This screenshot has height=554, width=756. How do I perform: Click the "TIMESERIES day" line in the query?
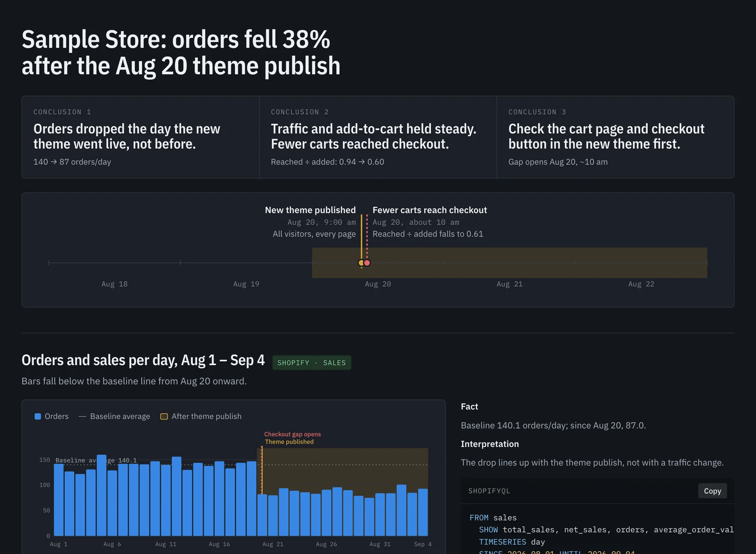[512, 542]
